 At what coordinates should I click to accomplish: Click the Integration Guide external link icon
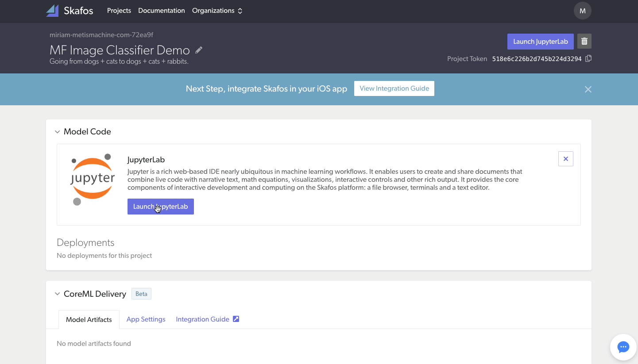point(236,319)
